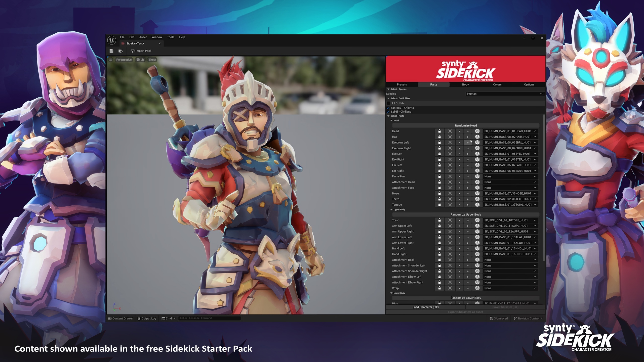Click the Randomize Lower Body button
Screen dimensions: 644x362
(466, 298)
